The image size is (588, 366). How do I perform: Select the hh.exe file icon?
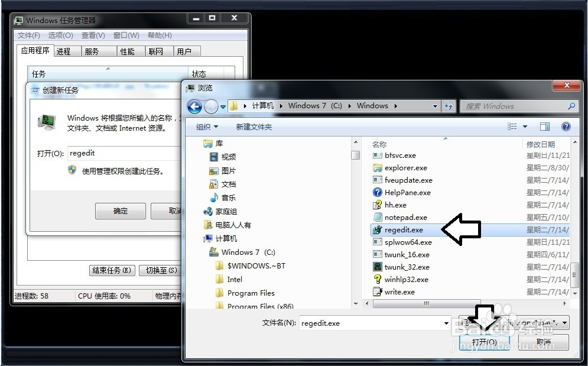click(x=377, y=205)
